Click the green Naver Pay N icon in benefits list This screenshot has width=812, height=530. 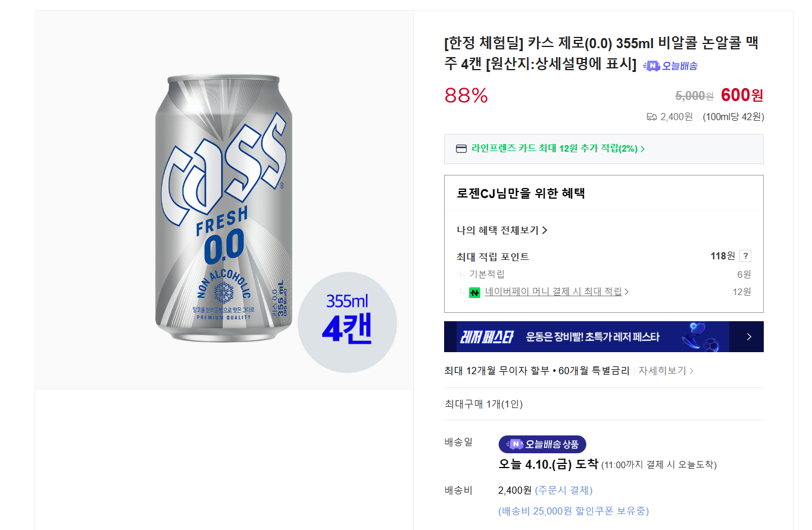click(475, 293)
